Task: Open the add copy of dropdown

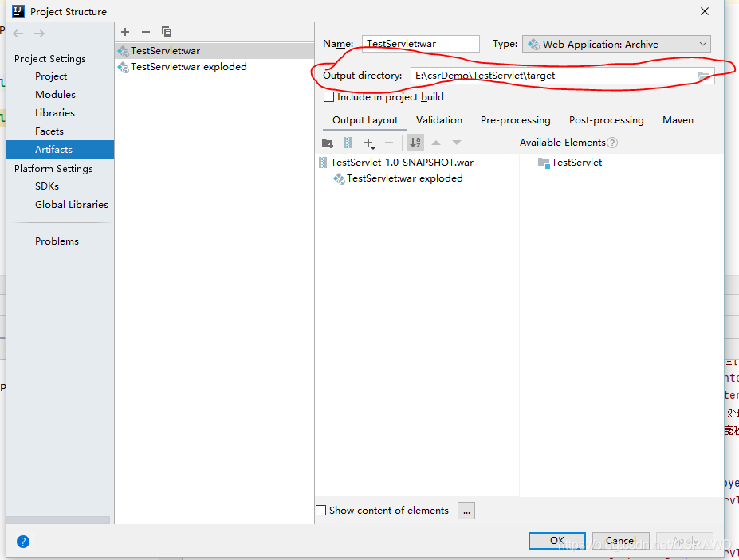Action: click(369, 143)
